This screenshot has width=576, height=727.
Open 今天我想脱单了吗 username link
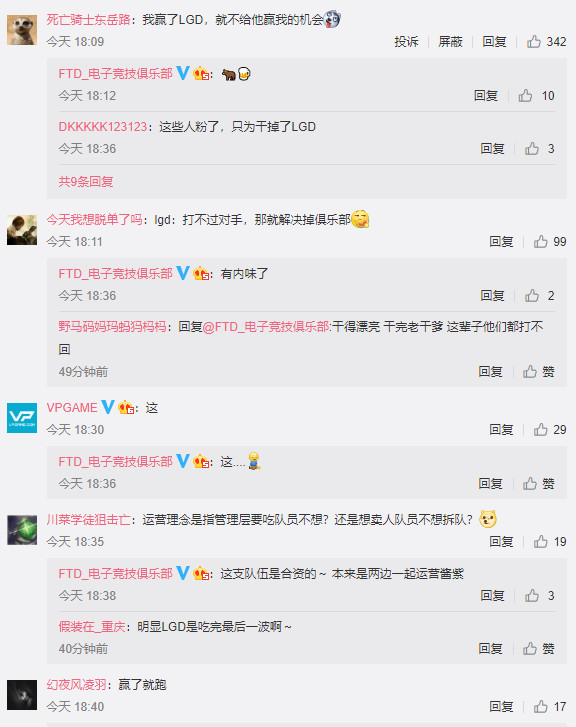pos(94,219)
